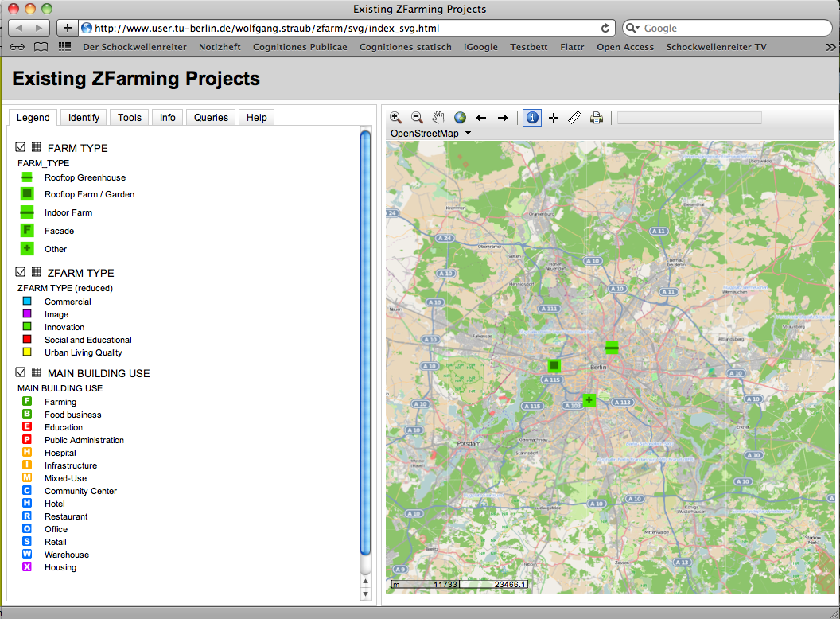Click the Warehouse W legend symbol
Viewport: 840px width, 619px height.
pyautogui.click(x=27, y=554)
